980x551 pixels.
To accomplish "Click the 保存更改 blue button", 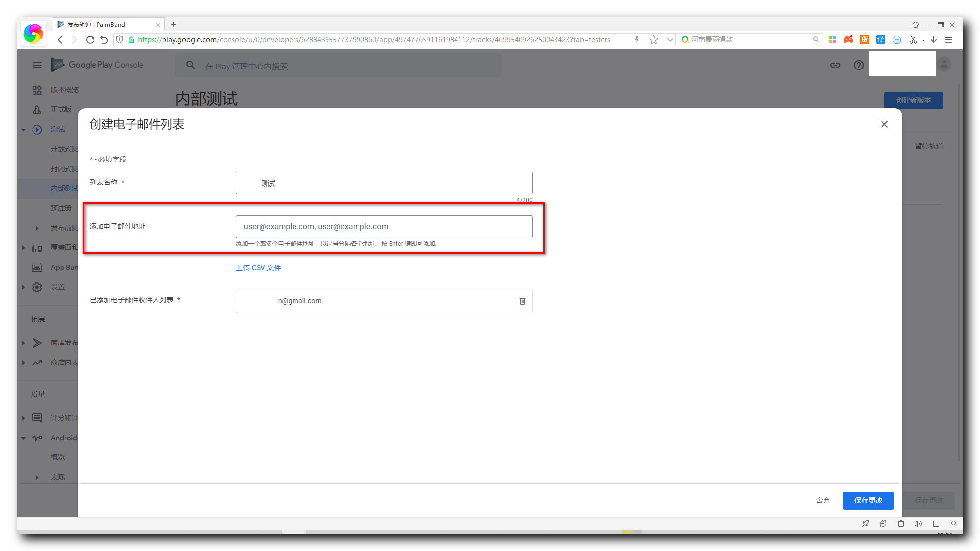I will [x=868, y=500].
